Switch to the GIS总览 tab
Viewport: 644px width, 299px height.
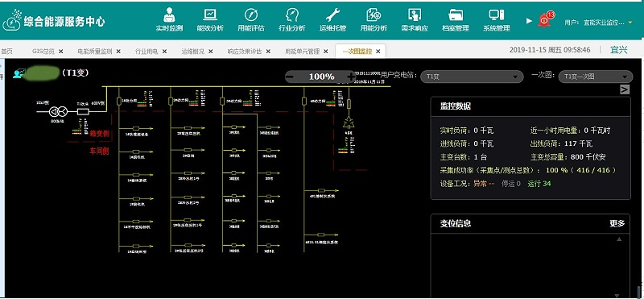(x=43, y=52)
